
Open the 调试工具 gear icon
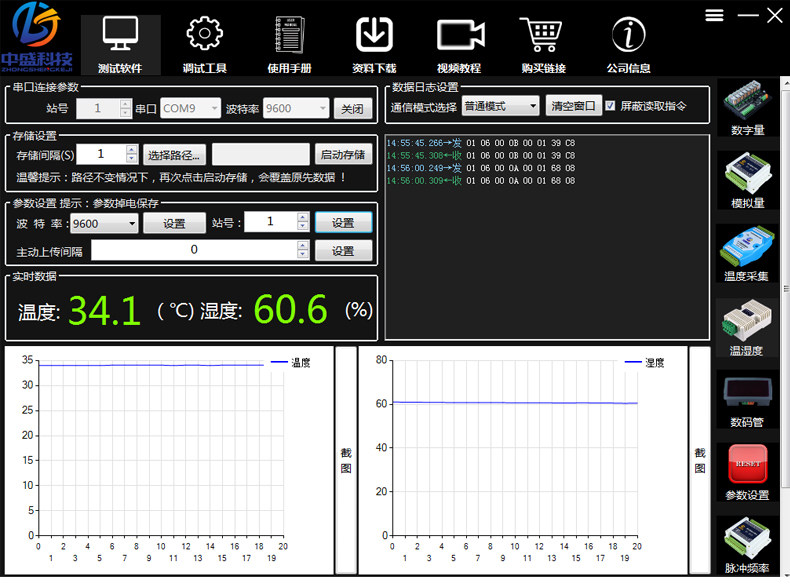pyautogui.click(x=204, y=34)
